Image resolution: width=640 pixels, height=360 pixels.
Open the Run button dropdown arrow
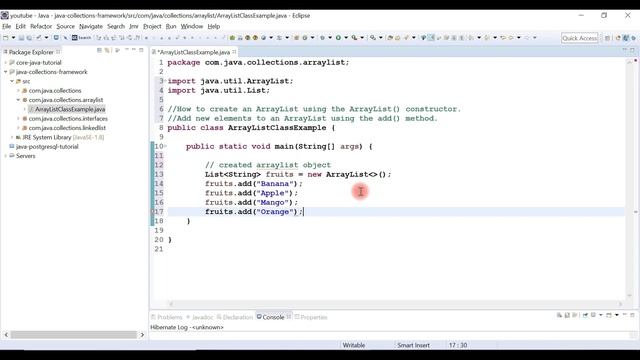point(346,38)
